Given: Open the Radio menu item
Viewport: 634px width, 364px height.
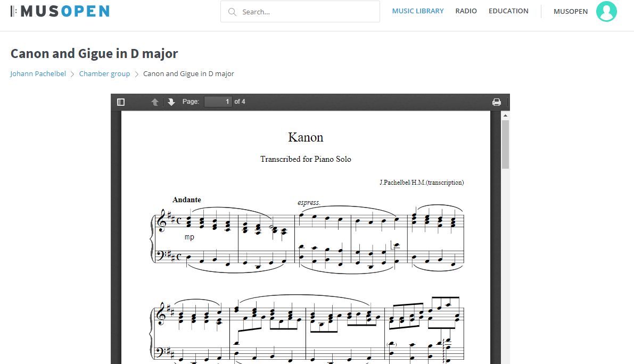Looking at the screenshot, I should tap(466, 11).
